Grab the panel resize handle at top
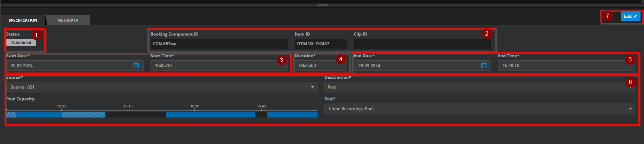The image size is (644, 144). point(322,5)
